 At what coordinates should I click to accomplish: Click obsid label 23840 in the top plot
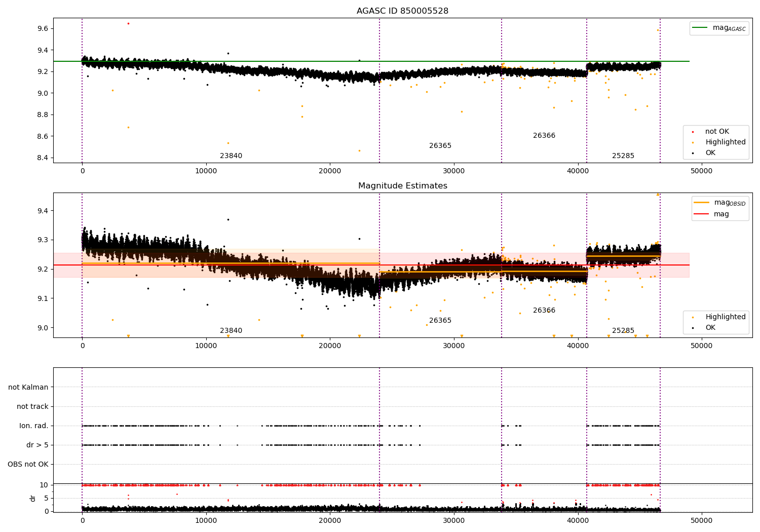(231, 156)
